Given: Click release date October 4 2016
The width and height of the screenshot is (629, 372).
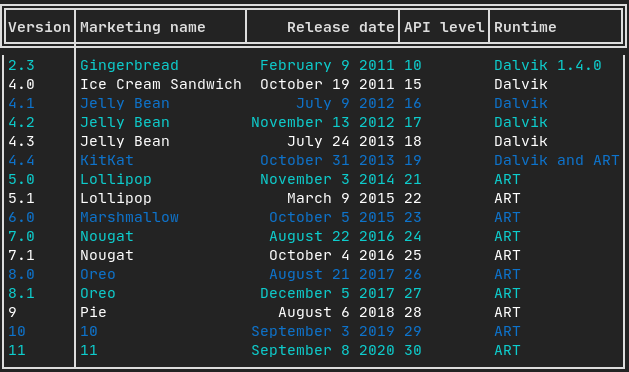Looking at the screenshot, I should [x=332, y=255].
